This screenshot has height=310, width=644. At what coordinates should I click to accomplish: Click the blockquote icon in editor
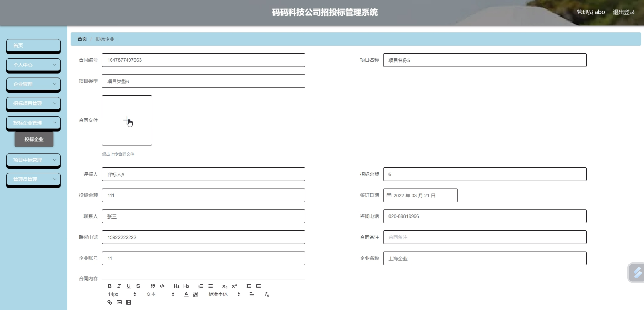(153, 286)
